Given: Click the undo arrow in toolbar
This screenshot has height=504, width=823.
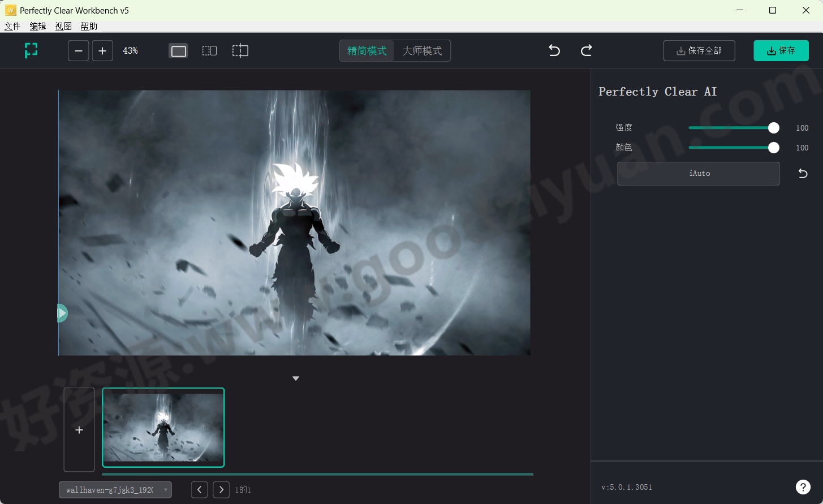Looking at the screenshot, I should [554, 51].
